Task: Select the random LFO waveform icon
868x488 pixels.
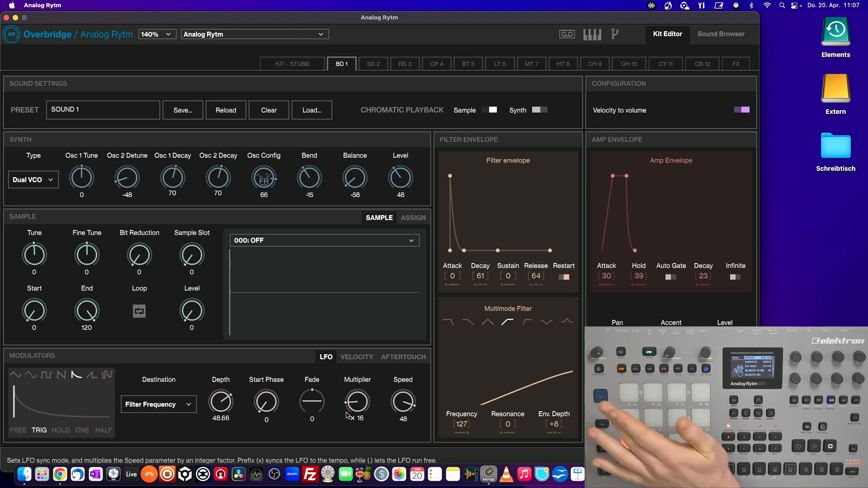Action: tap(107, 375)
